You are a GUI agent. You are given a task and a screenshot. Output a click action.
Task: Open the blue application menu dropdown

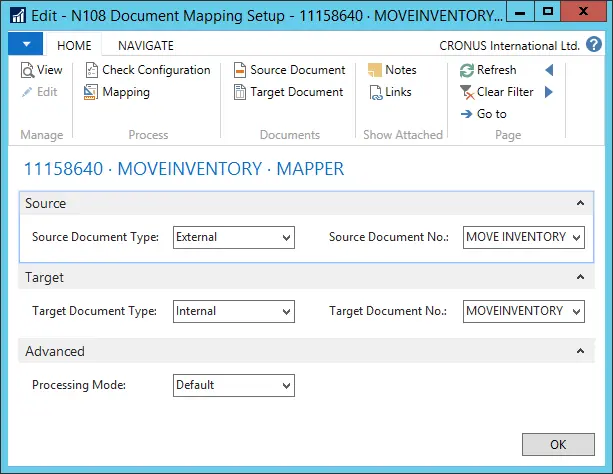pos(25,45)
